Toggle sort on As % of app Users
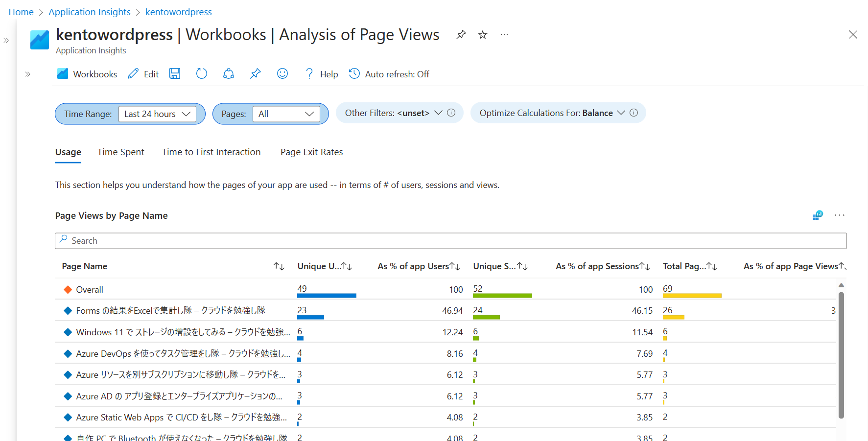 click(x=455, y=266)
